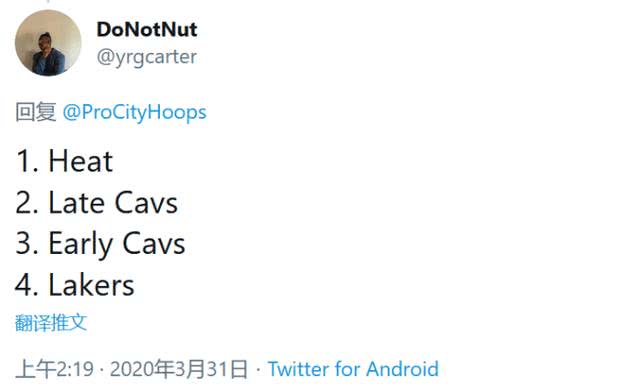Click the list number 4. before Lakers
The image size is (640, 390).
(x=27, y=285)
